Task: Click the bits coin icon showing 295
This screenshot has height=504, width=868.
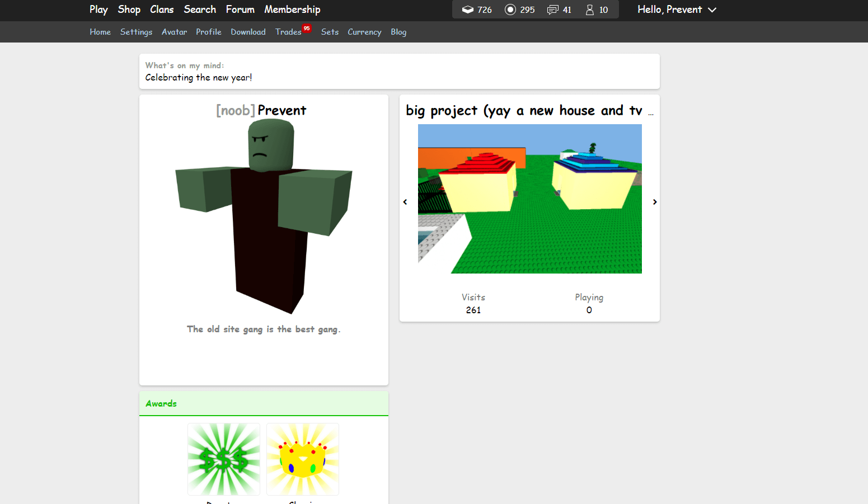Action: pyautogui.click(x=510, y=10)
